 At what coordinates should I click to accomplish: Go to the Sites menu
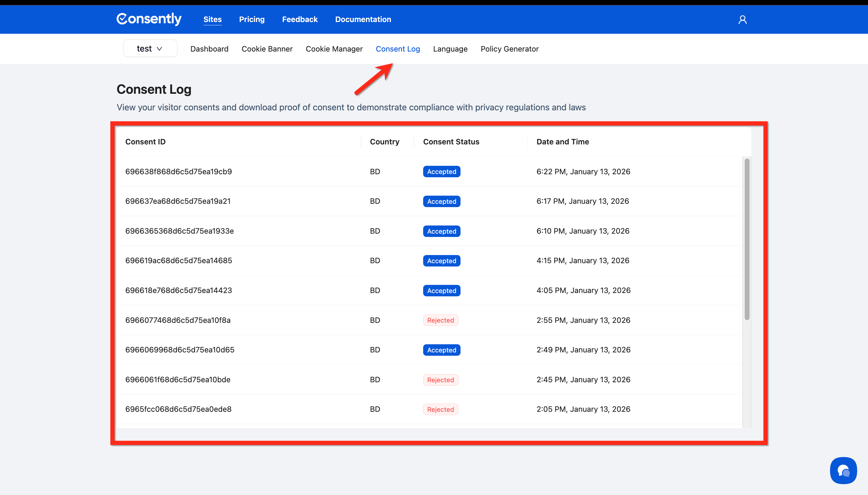pos(212,19)
